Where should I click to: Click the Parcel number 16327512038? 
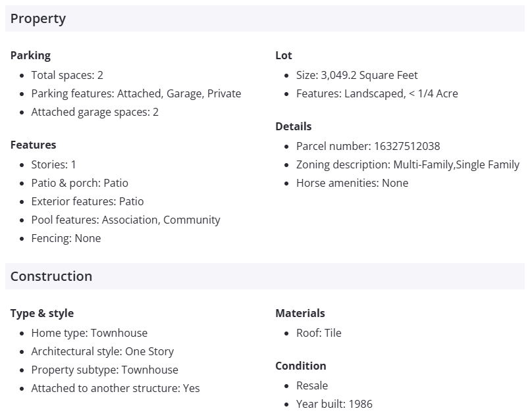coord(368,146)
